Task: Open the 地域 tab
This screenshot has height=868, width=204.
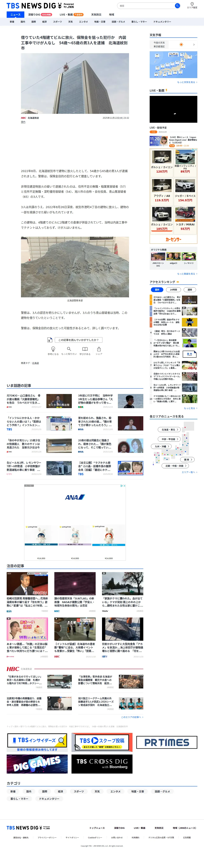Action: tap(112, 14)
